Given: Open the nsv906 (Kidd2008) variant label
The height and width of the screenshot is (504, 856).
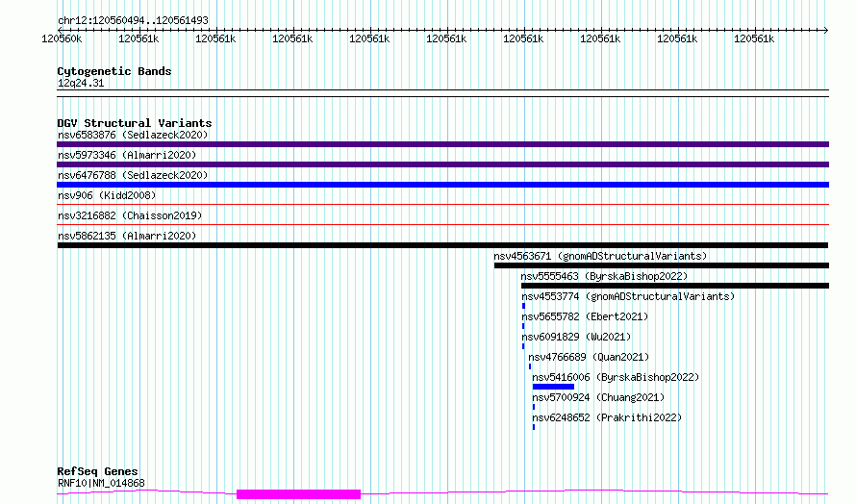Looking at the screenshot, I should (x=107, y=195).
